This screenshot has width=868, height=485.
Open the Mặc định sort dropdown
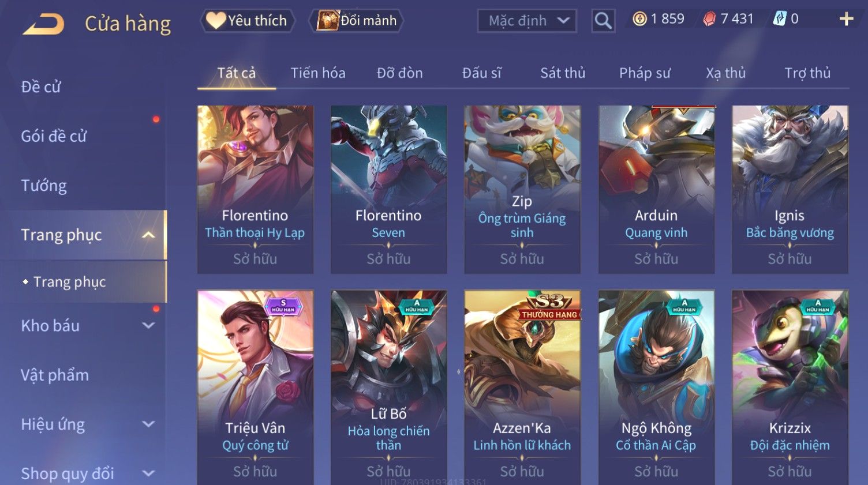point(527,21)
